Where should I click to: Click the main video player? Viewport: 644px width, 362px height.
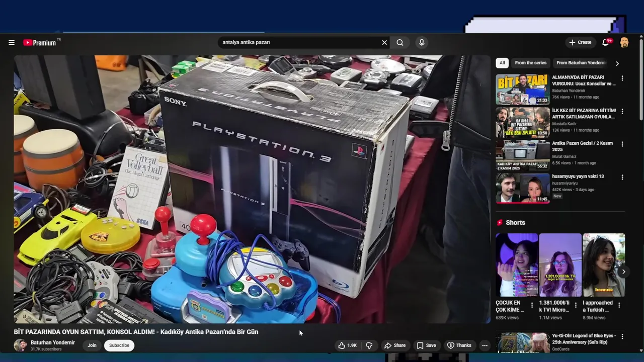click(252, 189)
